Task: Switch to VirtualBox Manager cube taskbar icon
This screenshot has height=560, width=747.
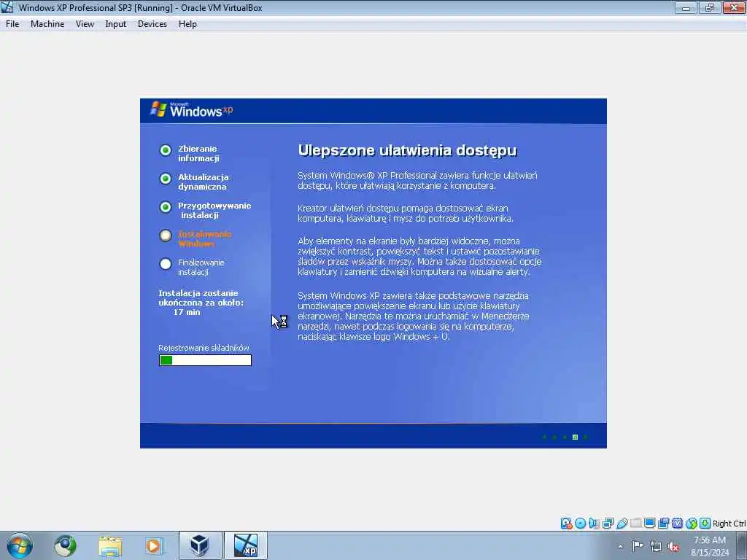Action: click(x=200, y=545)
